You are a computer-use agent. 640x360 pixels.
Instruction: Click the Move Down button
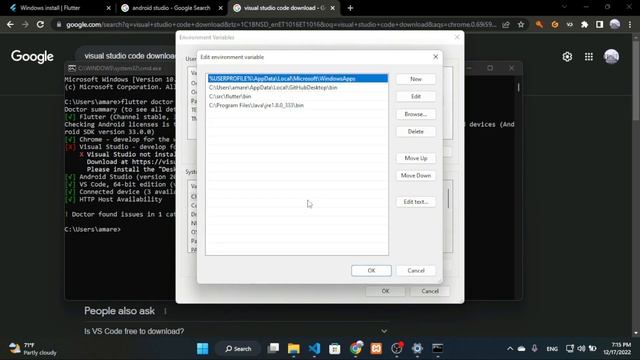[x=416, y=176]
